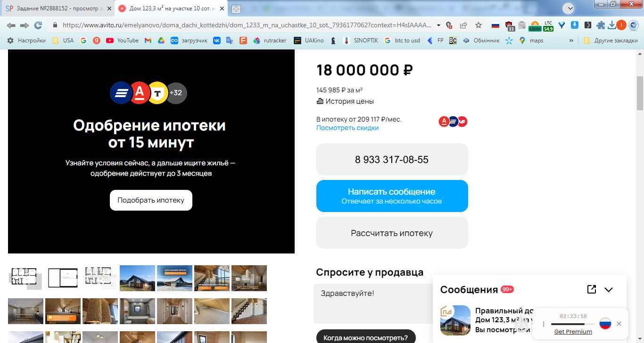Click the Chrome extensions puzzle icon
This screenshot has height=343, width=644.
coord(601,25)
